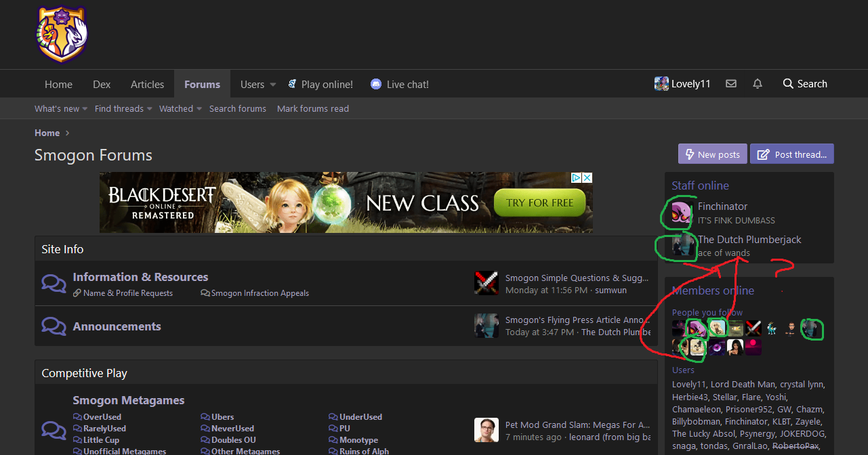The width and height of the screenshot is (868, 455).
Task: Click the Information & Resources forum bubble icon
Action: pyautogui.click(x=54, y=284)
